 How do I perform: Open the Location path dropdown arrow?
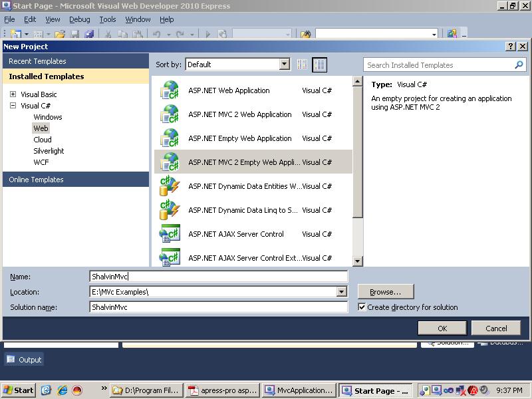342,291
